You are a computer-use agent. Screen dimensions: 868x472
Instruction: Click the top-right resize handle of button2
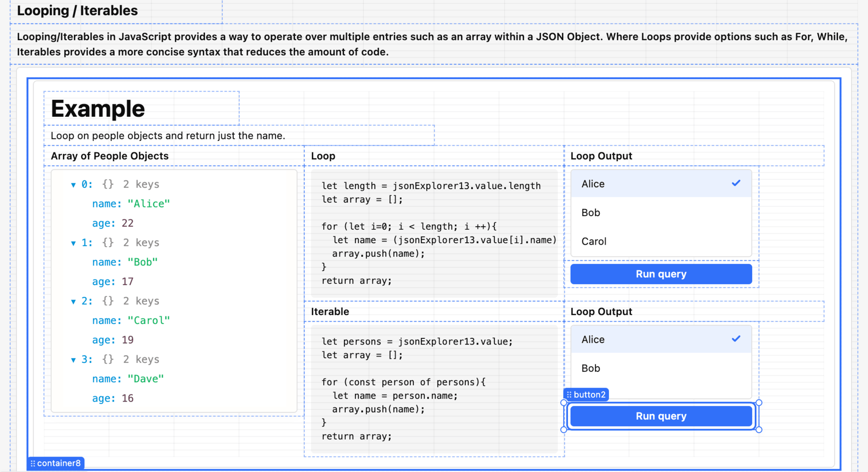tap(759, 403)
